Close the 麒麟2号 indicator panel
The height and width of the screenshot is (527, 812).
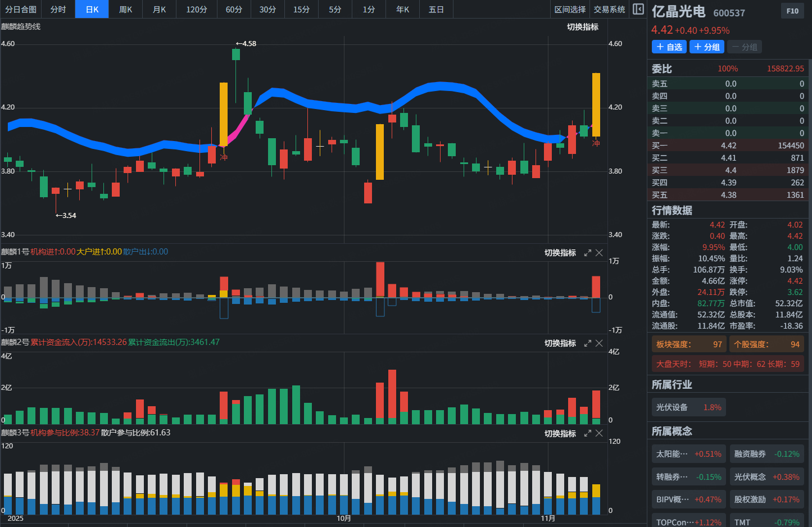coord(599,343)
